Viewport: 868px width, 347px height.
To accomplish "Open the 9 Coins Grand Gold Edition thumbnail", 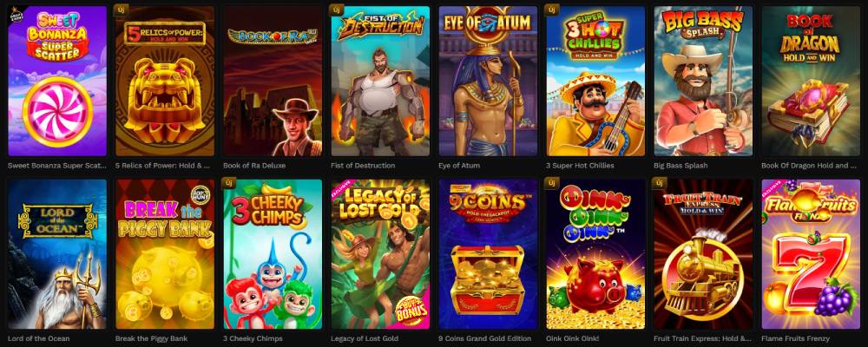I will coord(488,254).
